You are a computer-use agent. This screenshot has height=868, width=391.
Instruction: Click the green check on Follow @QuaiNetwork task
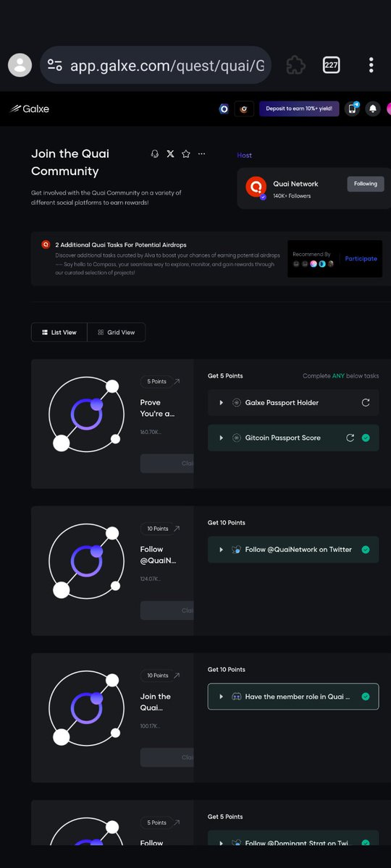(366, 550)
